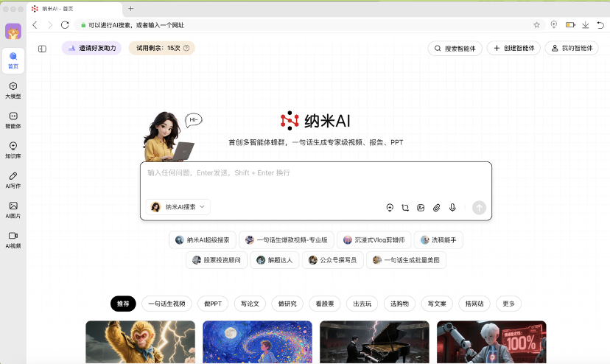
Task: Attach a file with paperclip icon
Action: [x=436, y=208]
